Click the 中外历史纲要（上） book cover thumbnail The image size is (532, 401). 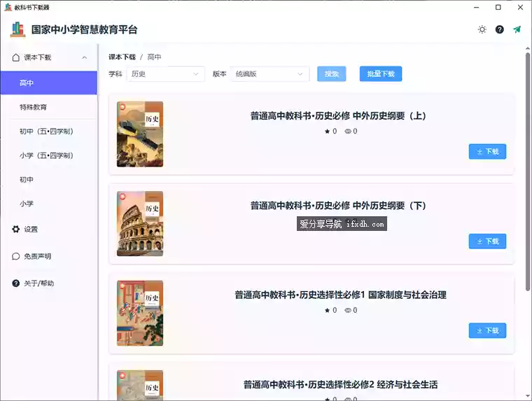coord(140,134)
